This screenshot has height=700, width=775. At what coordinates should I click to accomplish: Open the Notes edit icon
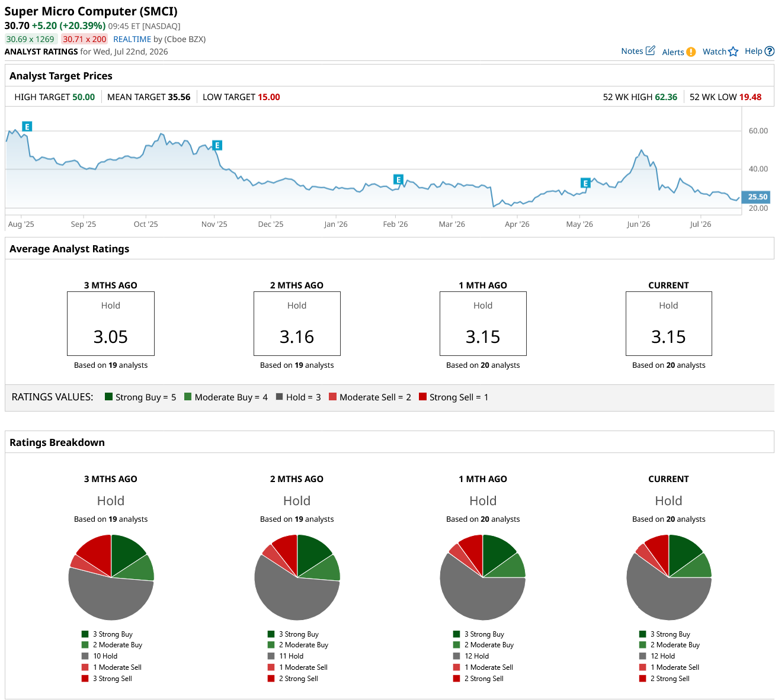click(650, 51)
